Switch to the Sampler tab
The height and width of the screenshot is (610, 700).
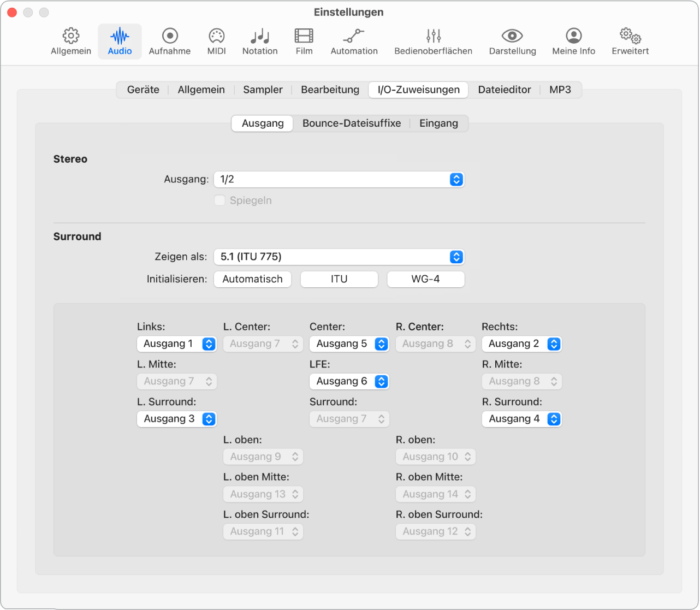pos(263,90)
